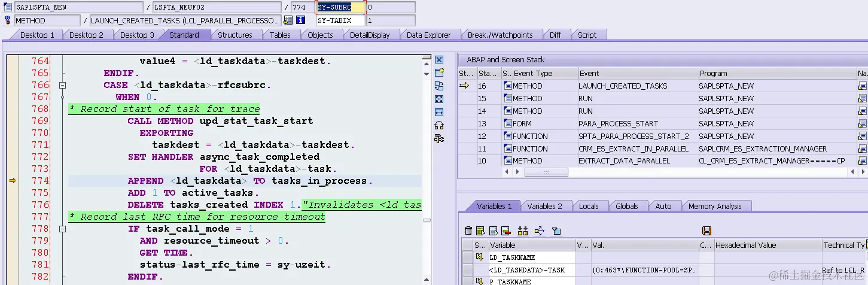
Task: Open the Structures tab
Action: click(234, 35)
